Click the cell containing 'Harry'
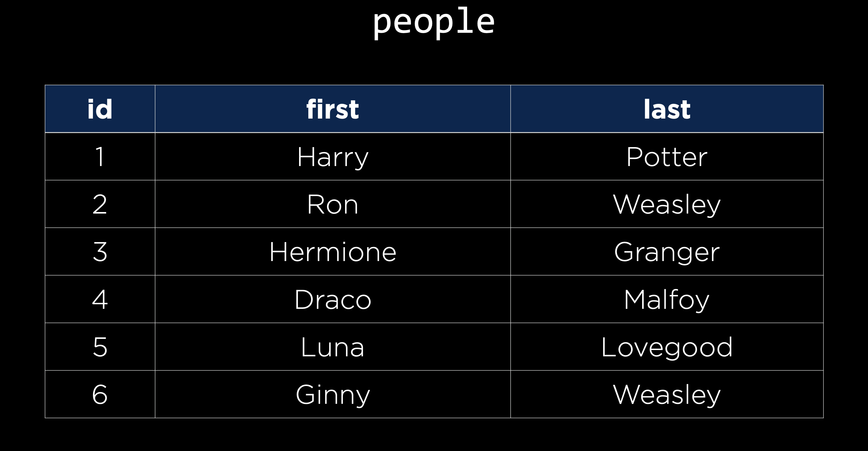 [333, 157]
